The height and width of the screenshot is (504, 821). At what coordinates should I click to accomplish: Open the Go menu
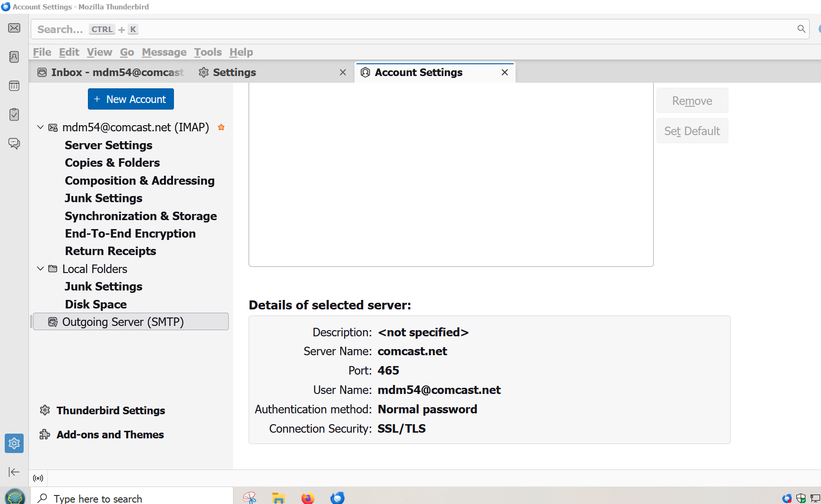point(127,52)
